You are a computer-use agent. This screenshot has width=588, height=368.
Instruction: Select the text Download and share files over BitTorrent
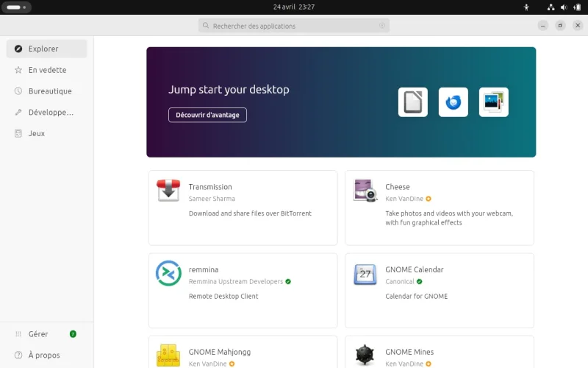coord(250,213)
